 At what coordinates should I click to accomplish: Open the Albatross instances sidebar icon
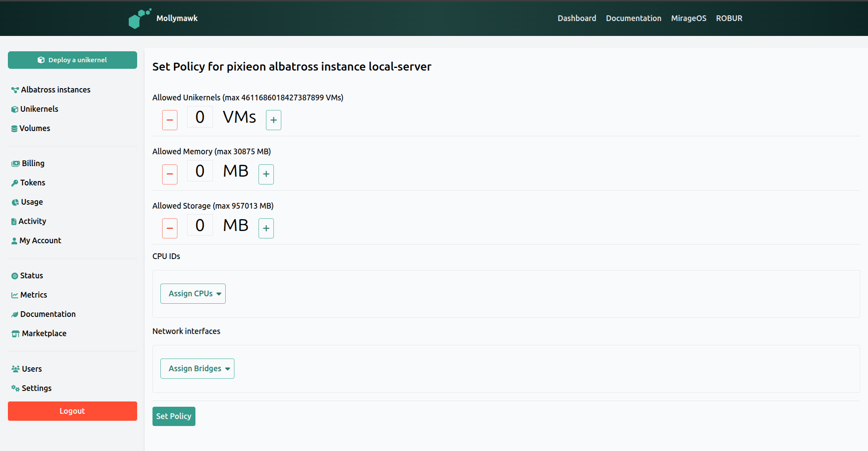click(x=14, y=89)
